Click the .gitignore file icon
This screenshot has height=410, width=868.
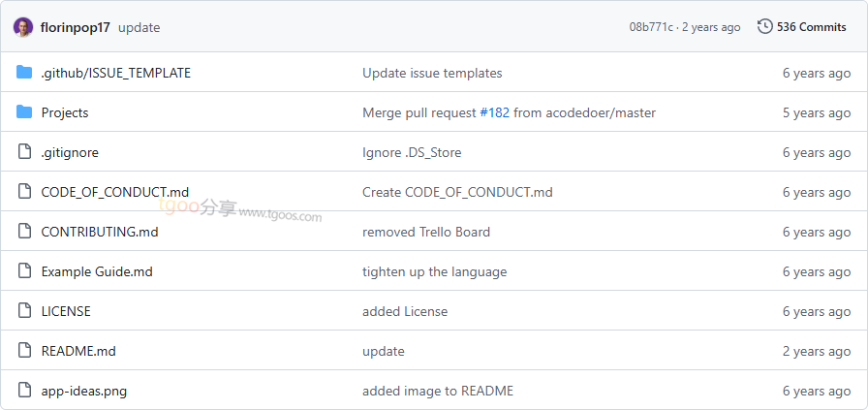[x=24, y=152]
